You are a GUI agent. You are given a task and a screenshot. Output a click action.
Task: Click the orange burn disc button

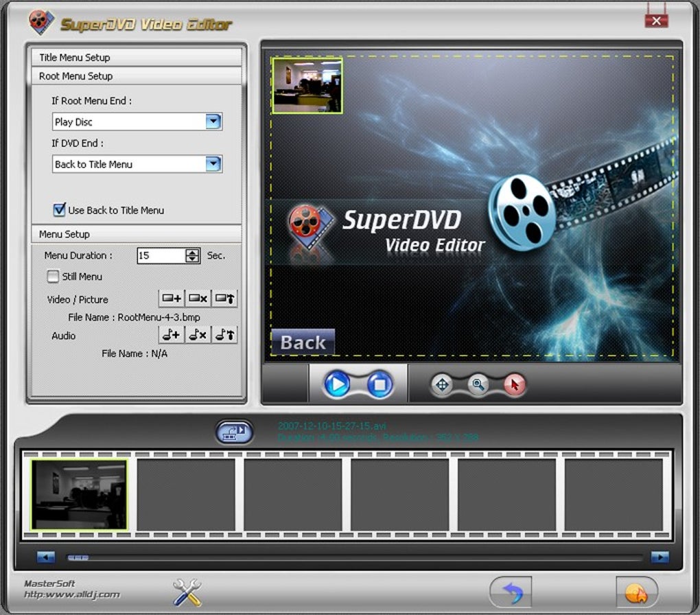click(x=637, y=592)
